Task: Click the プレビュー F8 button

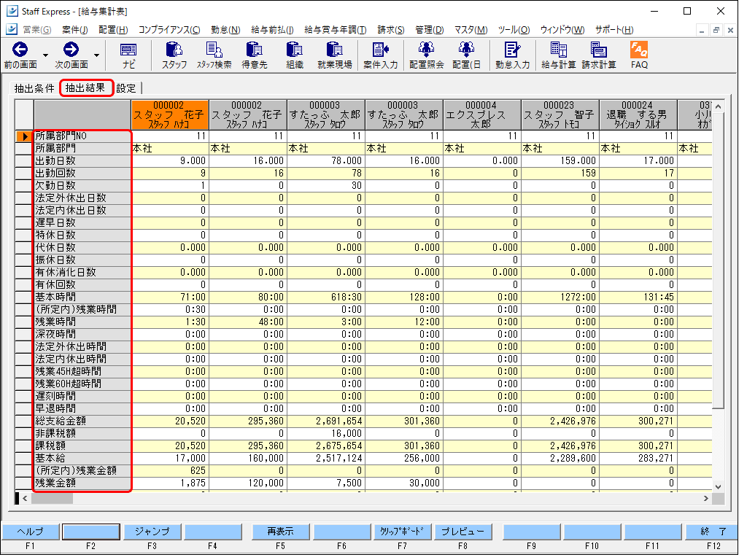Action: pos(462,532)
